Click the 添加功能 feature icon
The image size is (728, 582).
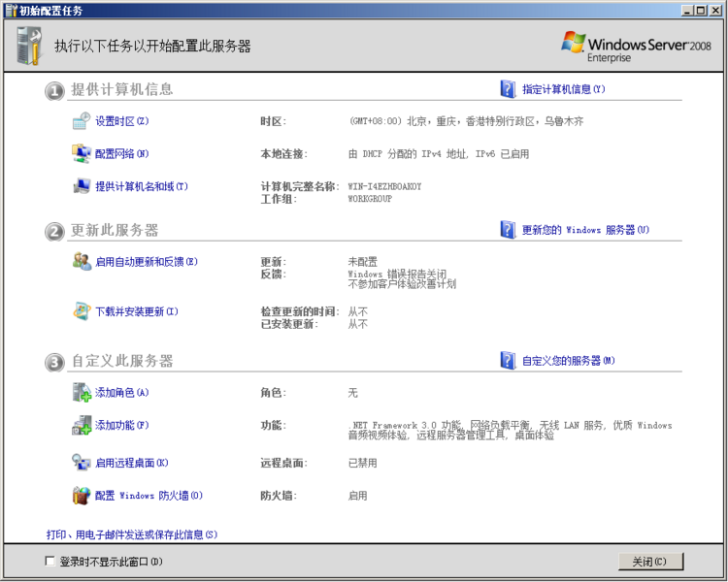tap(82, 425)
